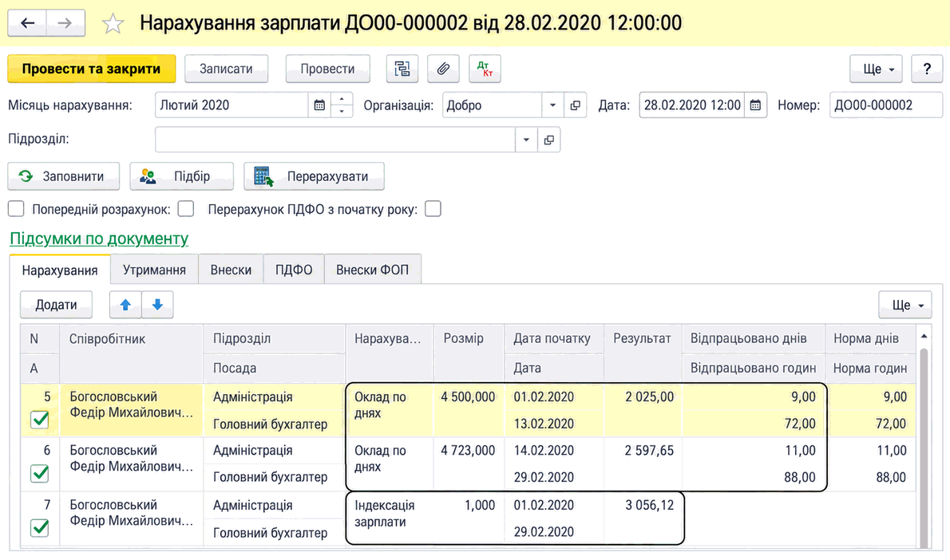
Task: Switch to the Утримання tab
Action: [x=155, y=270]
